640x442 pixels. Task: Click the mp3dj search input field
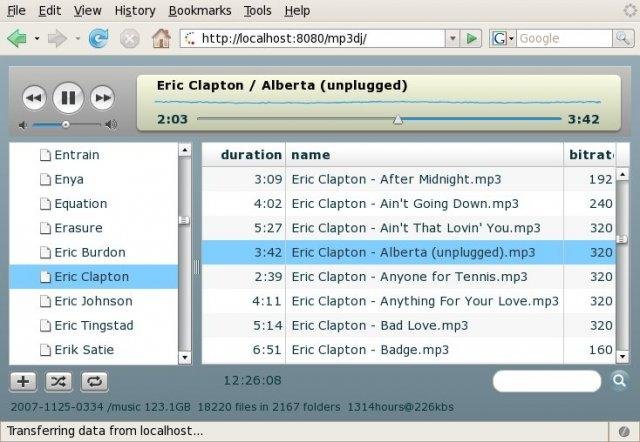[547, 381]
